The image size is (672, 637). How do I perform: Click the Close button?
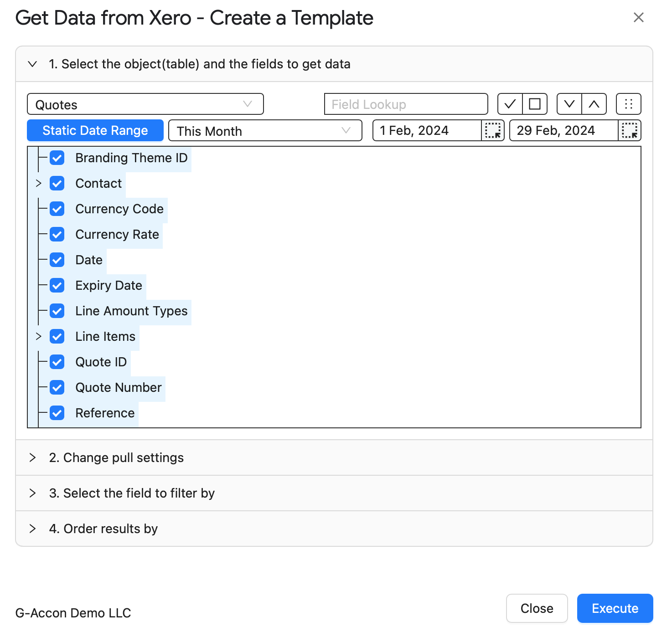537,608
